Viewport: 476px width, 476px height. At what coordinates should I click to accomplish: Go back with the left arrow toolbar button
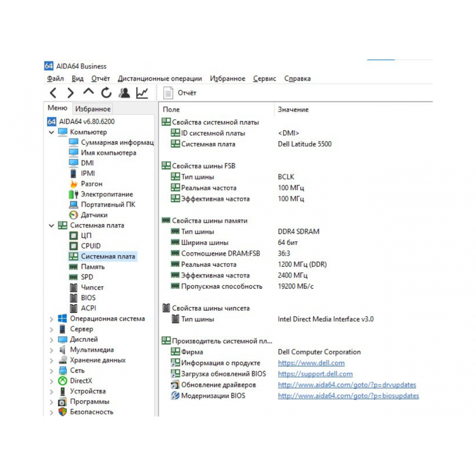(x=53, y=93)
